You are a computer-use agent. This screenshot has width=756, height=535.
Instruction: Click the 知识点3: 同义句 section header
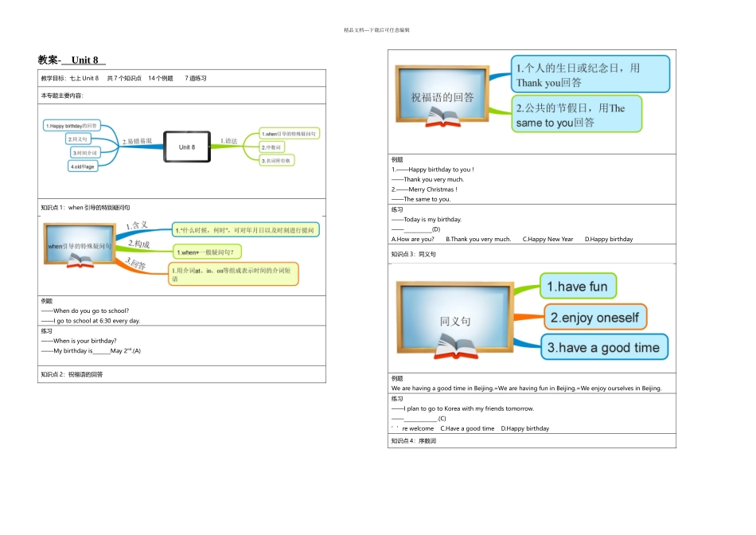pos(413,254)
